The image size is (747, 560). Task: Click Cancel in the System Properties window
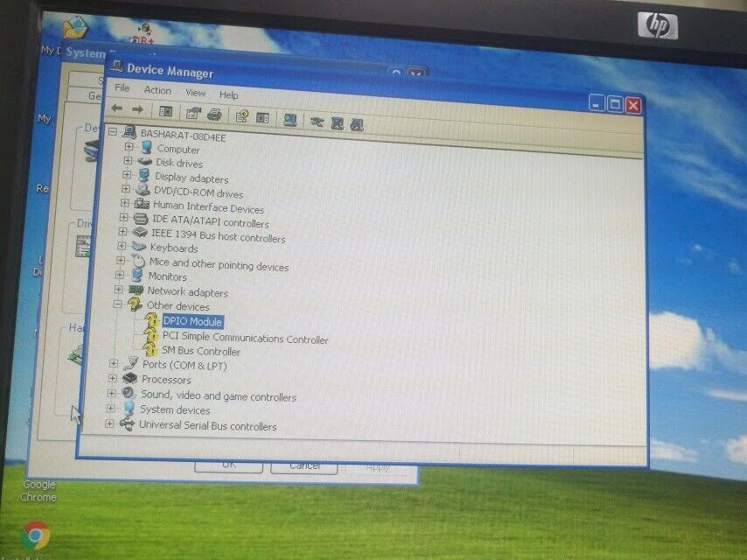pyautogui.click(x=304, y=467)
